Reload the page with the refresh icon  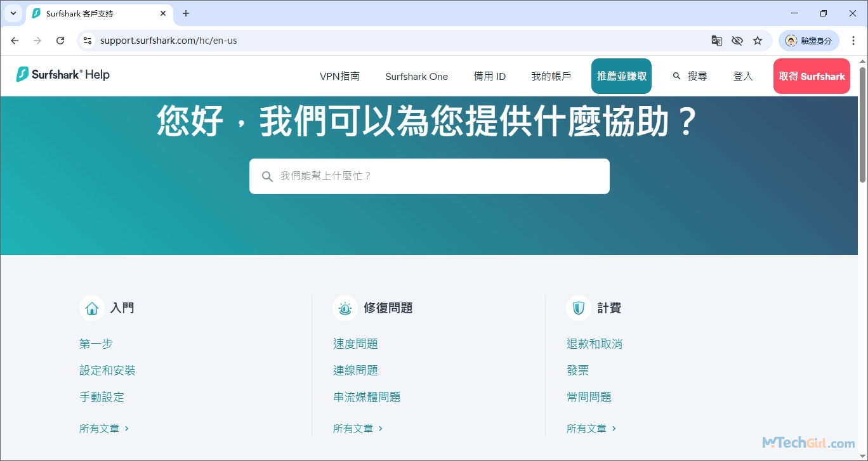point(60,40)
